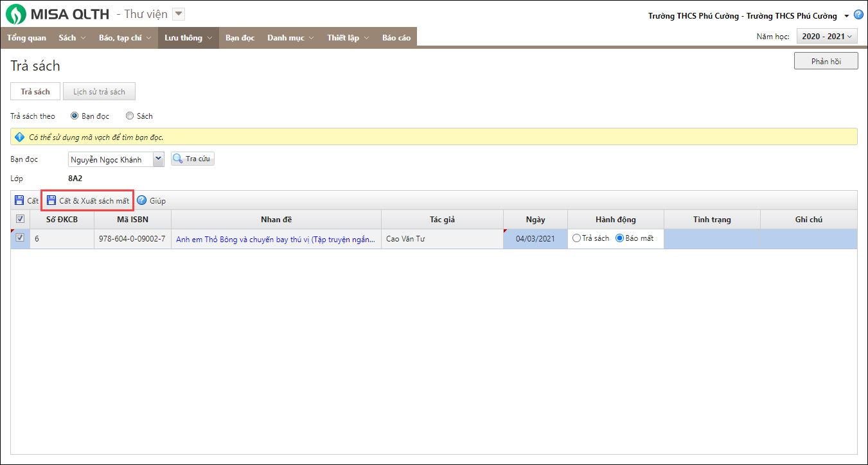Expand the school account dropdown arrow

pos(846,16)
